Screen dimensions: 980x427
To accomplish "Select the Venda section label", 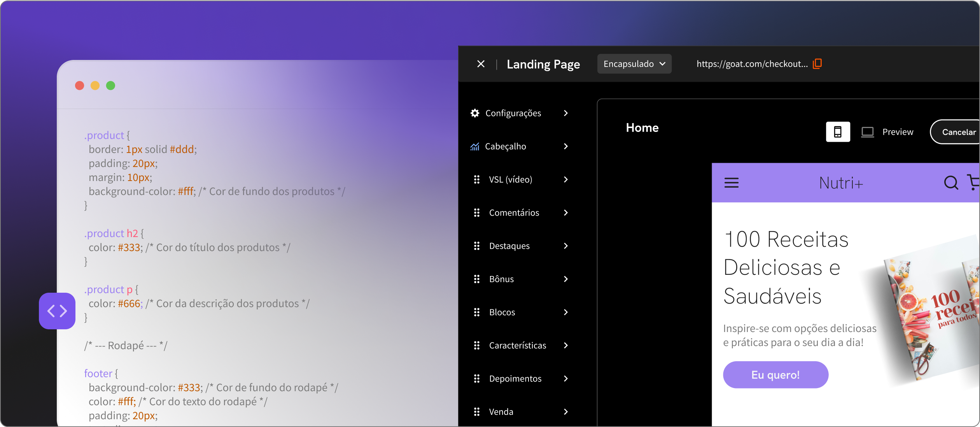I will pyautogui.click(x=501, y=412).
